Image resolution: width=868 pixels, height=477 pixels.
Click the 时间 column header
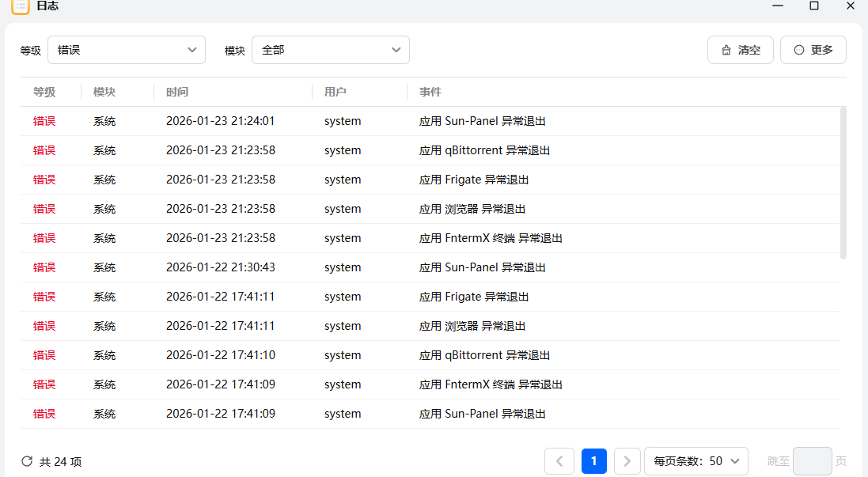pos(177,92)
